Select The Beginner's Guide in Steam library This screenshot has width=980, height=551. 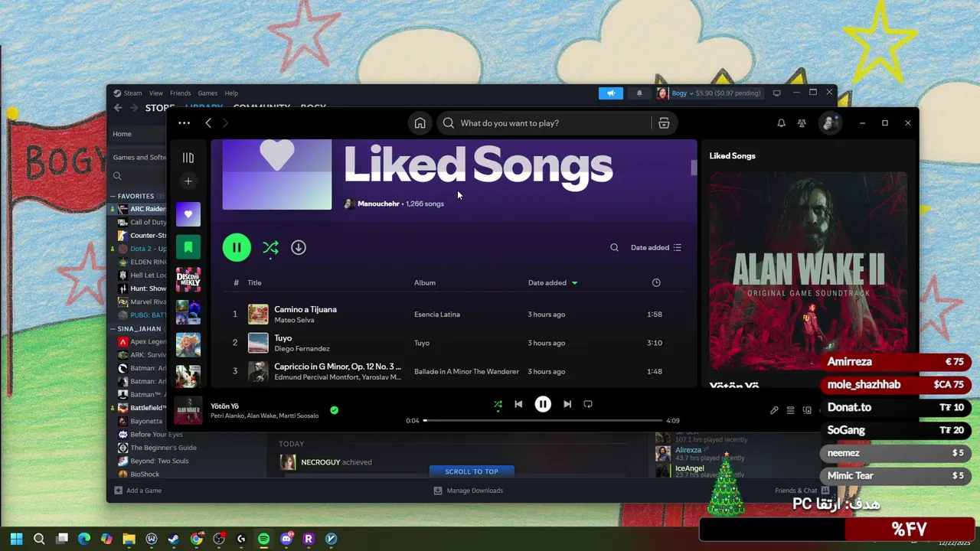point(163,448)
